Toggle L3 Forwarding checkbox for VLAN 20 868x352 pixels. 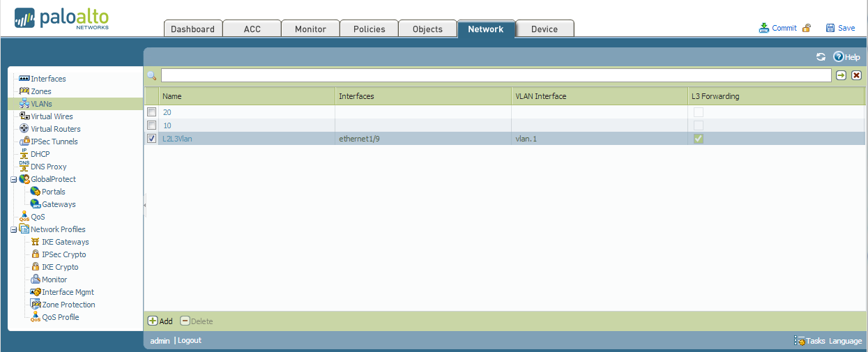click(699, 112)
